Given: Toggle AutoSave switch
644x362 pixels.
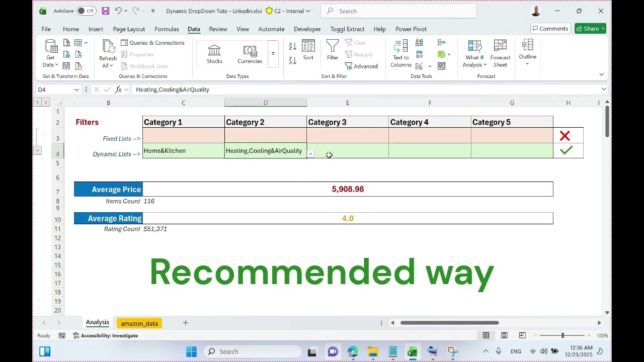Looking at the screenshot, I should coord(87,11).
